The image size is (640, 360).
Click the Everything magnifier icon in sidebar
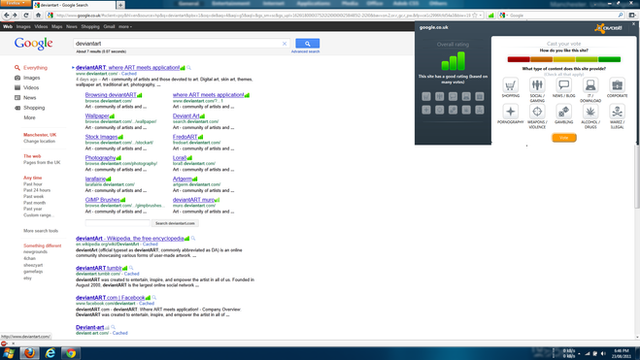pos(17,68)
